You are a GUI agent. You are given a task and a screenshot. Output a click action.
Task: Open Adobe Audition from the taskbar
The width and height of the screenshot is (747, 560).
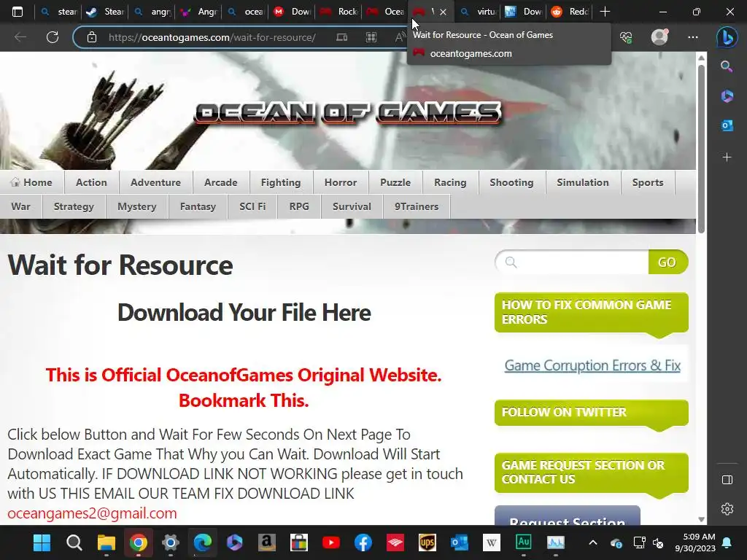524,542
